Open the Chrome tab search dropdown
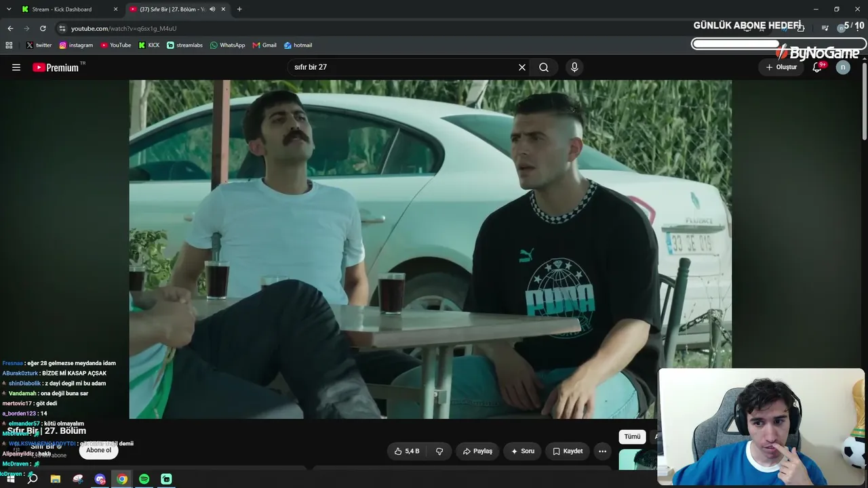Viewport: 868px width, 488px height. coord(9,9)
